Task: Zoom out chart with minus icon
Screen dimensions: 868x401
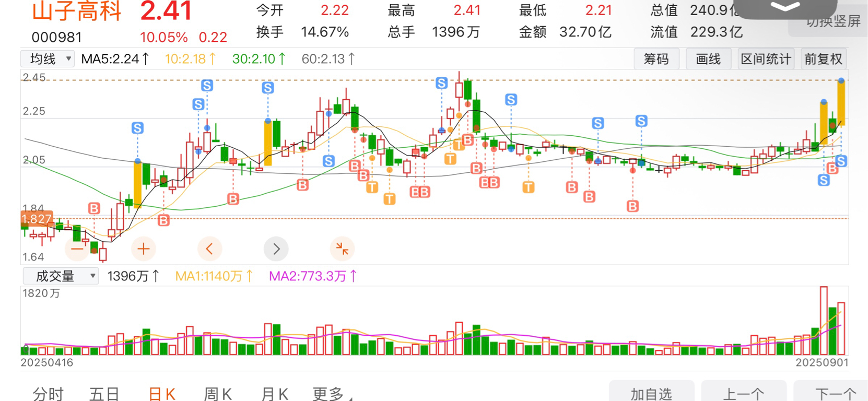Action: pos(77,249)
